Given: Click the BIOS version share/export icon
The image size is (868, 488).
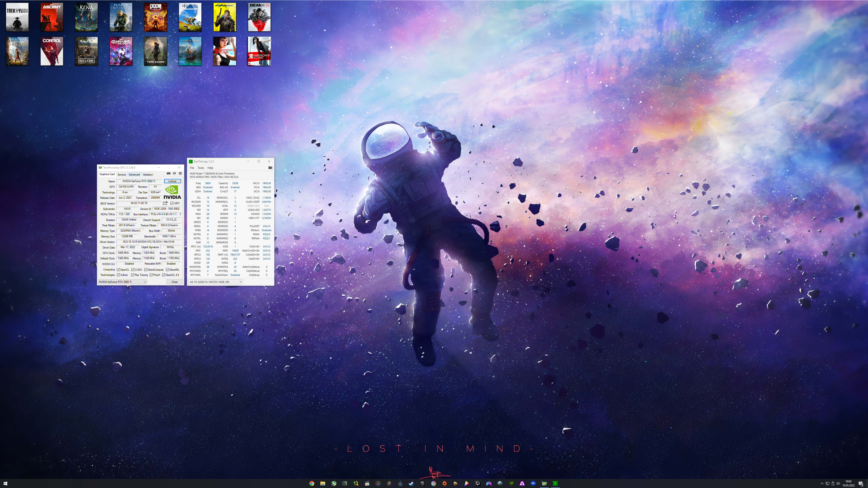Looking at the screenshot, I should (165, 203).
